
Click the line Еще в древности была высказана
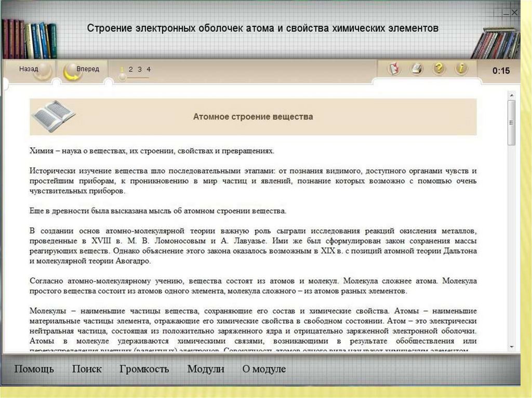[158, 211]
